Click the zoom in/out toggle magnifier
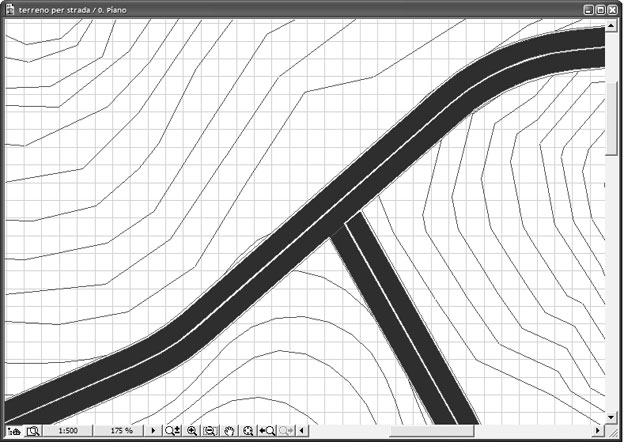The width and height of the screenshot is (624, 442). coord(172,431)
